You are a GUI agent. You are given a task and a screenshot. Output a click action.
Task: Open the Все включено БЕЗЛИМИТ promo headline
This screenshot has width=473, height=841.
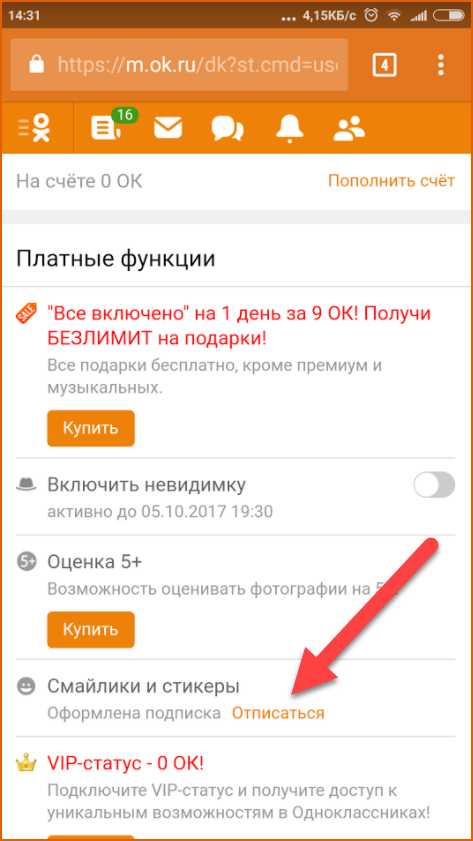click(239, 326)
